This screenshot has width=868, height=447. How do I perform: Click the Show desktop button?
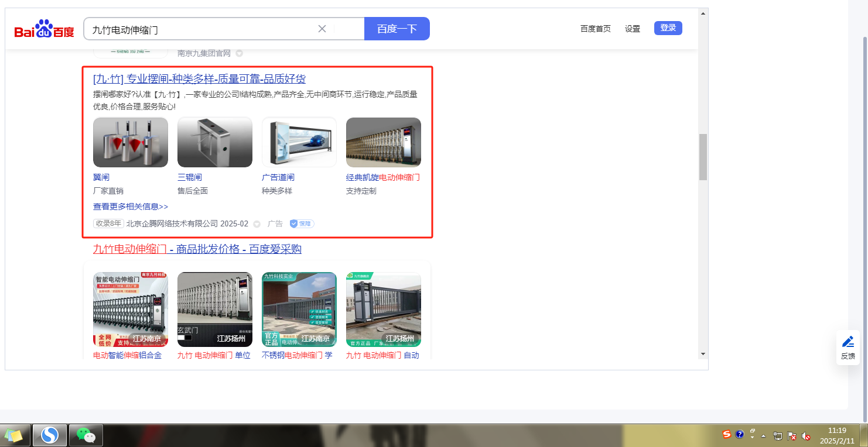coord(864,435)
